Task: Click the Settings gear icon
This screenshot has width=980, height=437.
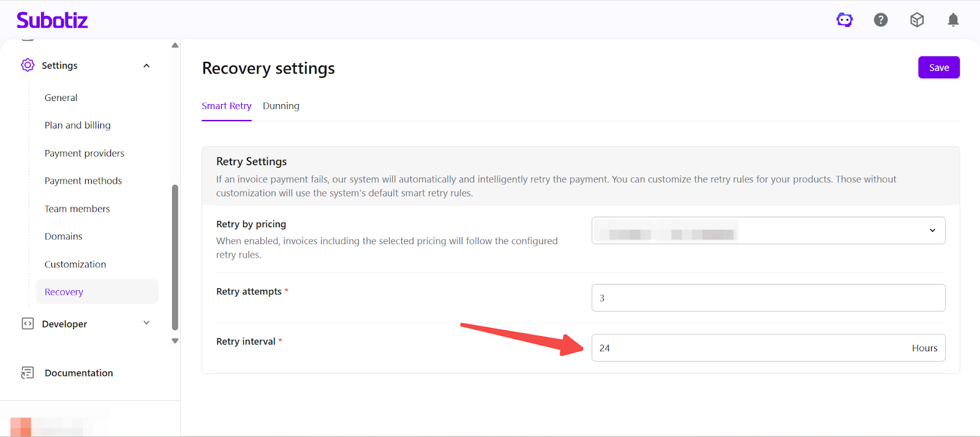Action: [28, 65]
